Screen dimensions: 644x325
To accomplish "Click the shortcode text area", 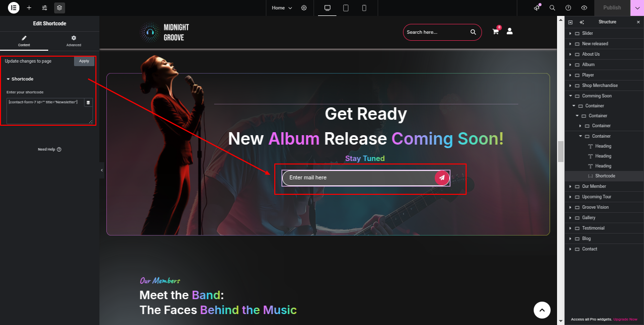I will 46,111.
